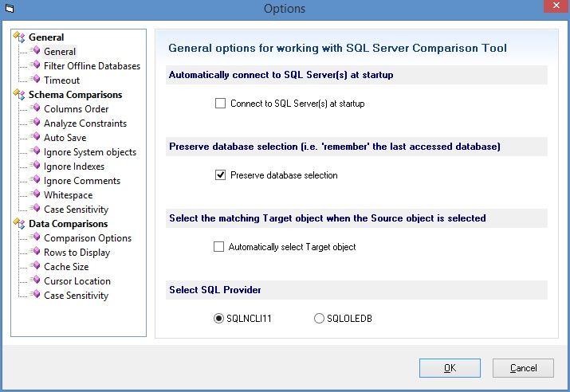Viewport: 570px width, 392px height.
Task: Open the Rows to Display options
Action: (x=77, y=252)
